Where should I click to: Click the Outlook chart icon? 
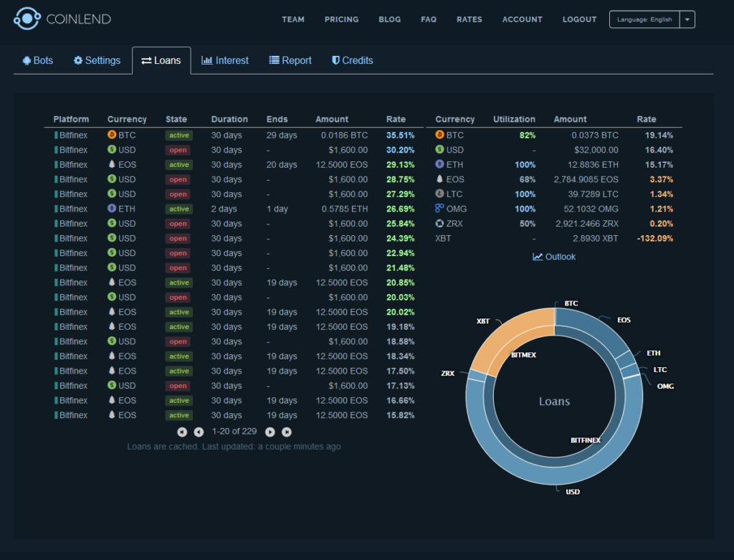click(x=538, y=257)
